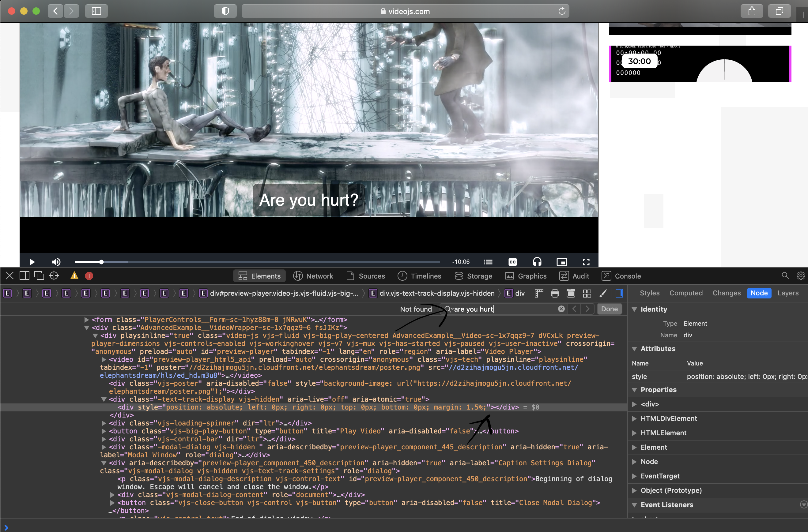Collapse the Identity section
Viewport: 808px width, 532px height.
click(634, 309)
